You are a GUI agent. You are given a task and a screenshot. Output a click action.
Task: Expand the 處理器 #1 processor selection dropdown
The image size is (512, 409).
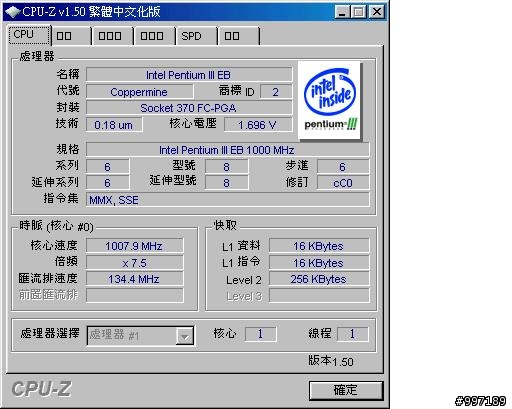pyautogui.click(x=185, y=336)
